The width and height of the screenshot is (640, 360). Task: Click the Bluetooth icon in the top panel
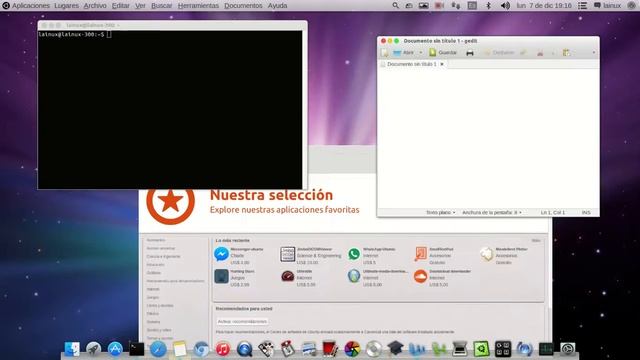coord(488,6)
